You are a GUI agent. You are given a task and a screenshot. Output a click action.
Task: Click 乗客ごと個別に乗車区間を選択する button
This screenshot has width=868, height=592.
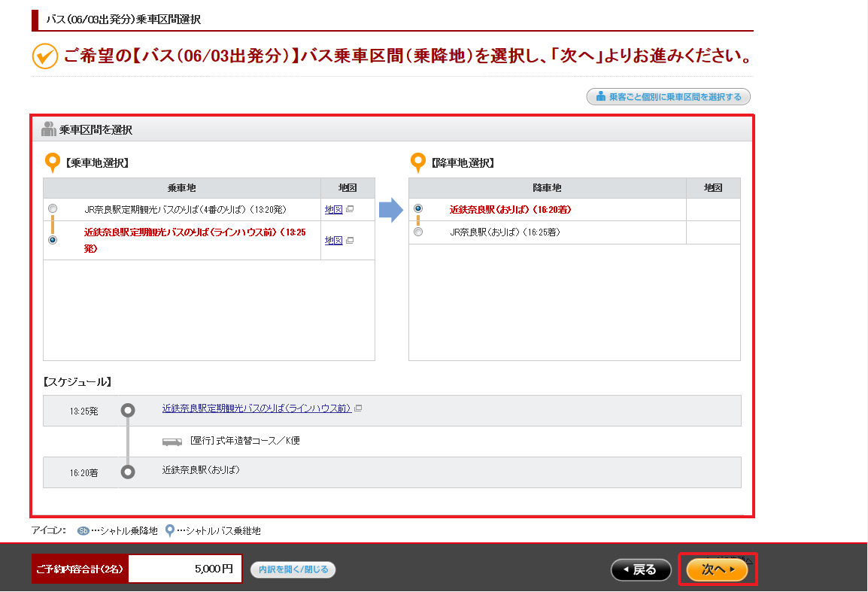click(668, 97)
